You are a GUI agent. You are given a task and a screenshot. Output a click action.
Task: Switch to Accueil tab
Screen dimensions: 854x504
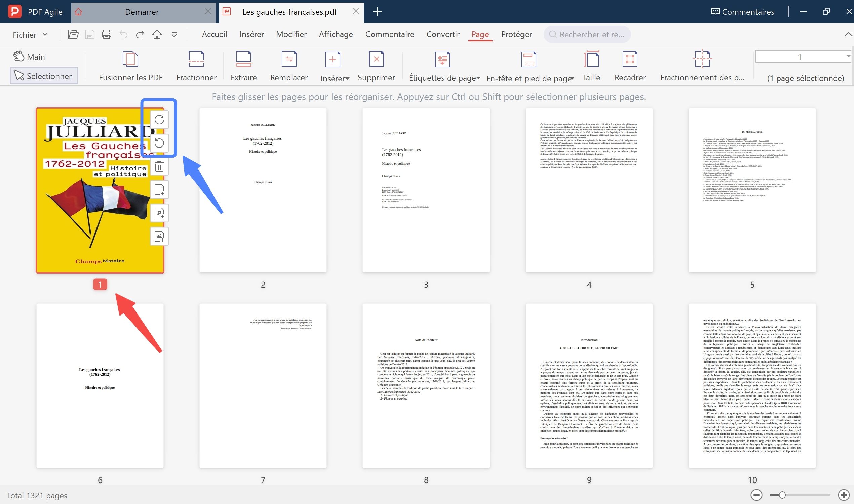coord(215,34)
